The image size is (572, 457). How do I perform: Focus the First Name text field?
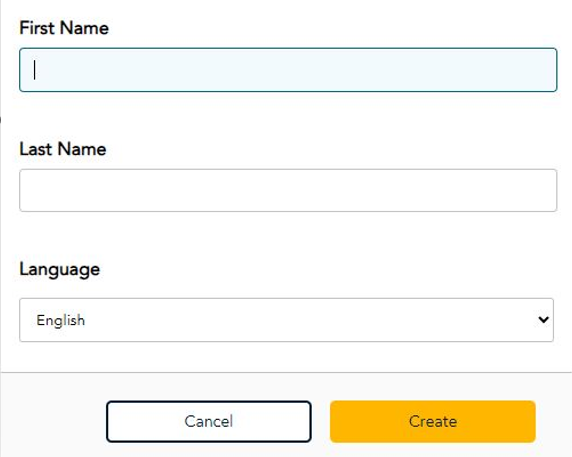[x=288, y=70]
